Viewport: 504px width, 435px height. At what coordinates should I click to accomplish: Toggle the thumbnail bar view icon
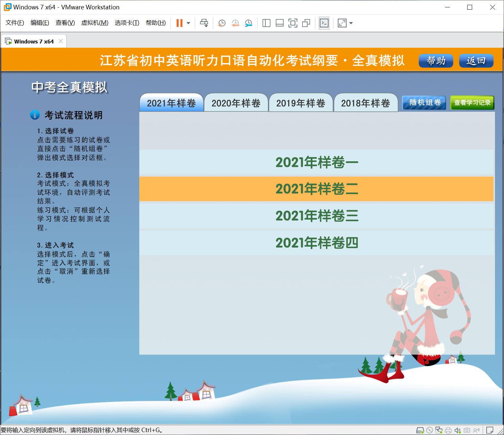[x=280, y=23]
